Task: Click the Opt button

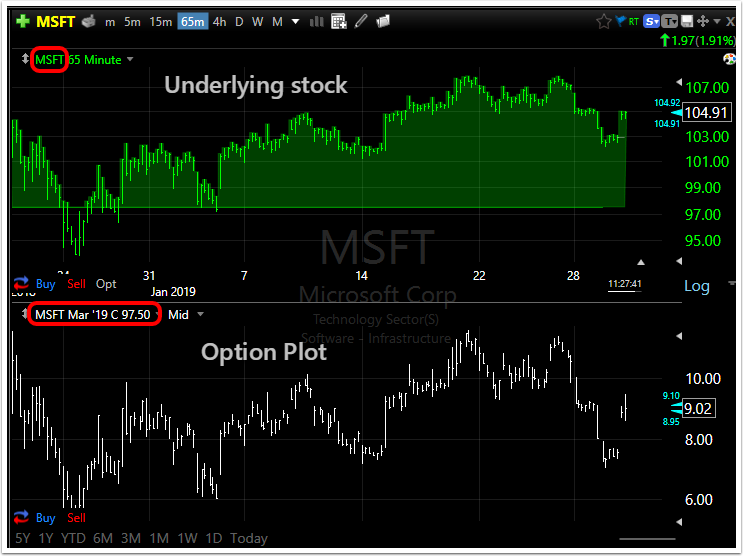Action: [x=106, y=284]
